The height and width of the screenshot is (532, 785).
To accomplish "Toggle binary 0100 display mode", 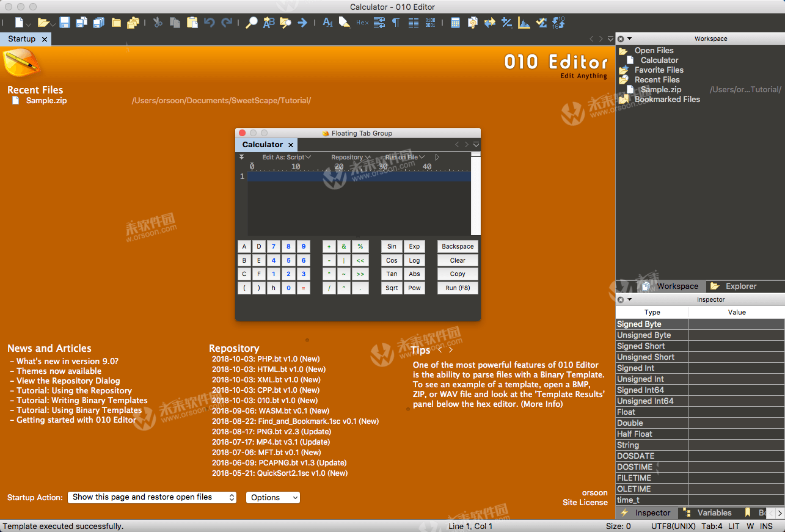I will pyautogui.click(x=430, y=23).
